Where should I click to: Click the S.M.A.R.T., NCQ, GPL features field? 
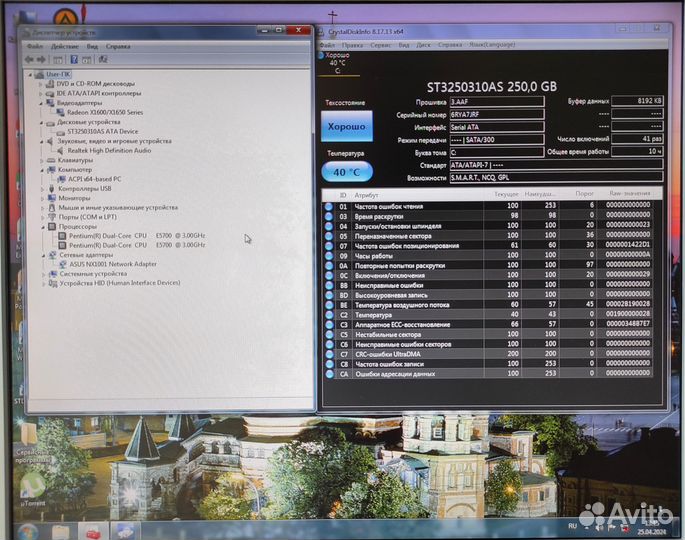coord(556,177)
